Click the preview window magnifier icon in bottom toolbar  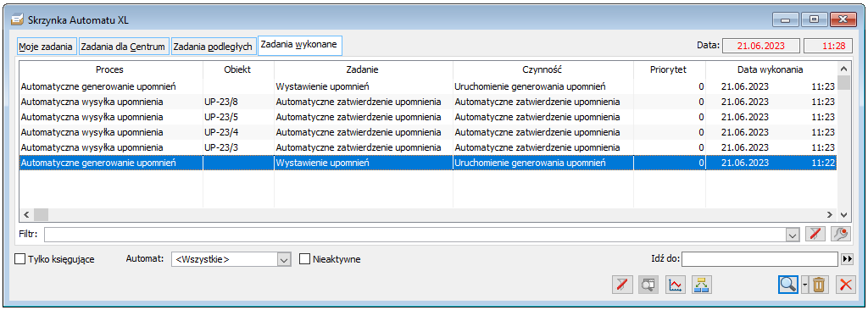click(648, 285)
